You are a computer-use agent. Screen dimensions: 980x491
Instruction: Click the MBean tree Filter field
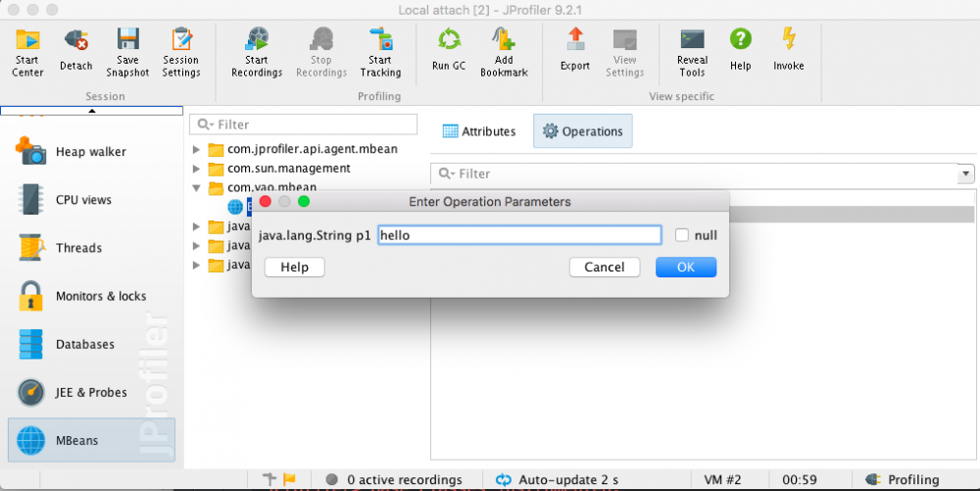click(303, 124)
